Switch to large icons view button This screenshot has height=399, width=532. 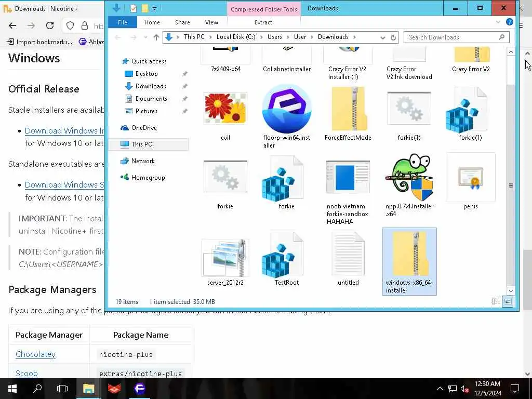click(x=508, y=301)
